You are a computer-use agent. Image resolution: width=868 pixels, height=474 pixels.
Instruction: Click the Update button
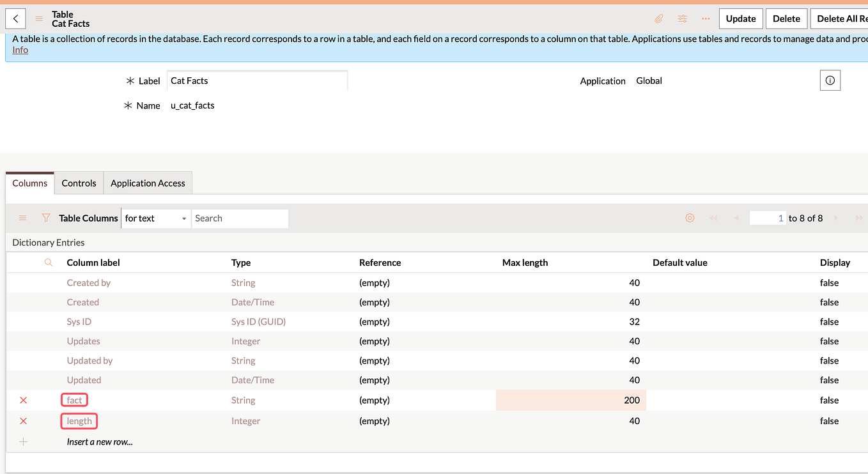click(x=740, y=19)
